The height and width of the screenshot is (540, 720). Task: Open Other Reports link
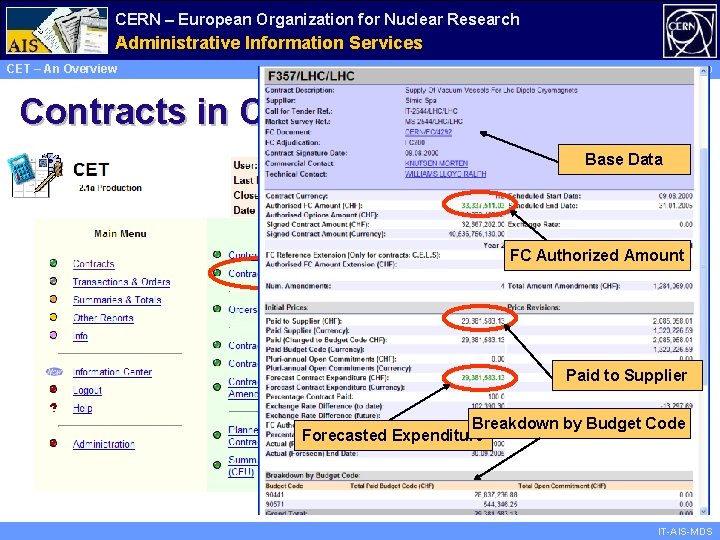click(x=103, y=318)
